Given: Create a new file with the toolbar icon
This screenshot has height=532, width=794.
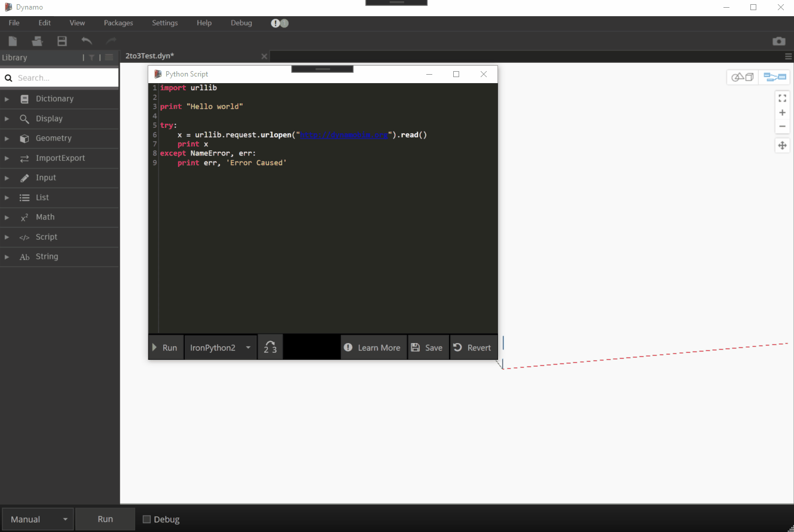Looking at the screenshot, I should point(13,41).
